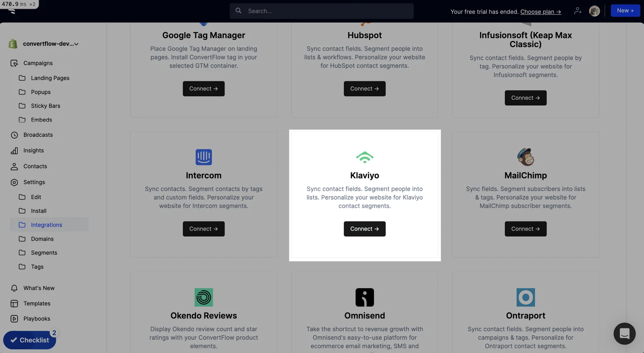Click the Intercom logo icon
Viewport: 644px width, 353px height.
(x=204, y=157)
